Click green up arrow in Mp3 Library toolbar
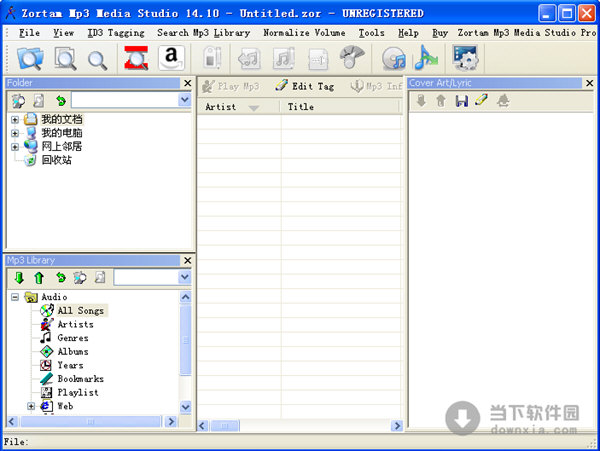This screenshot has width=600, height=451. coord(39,278)
